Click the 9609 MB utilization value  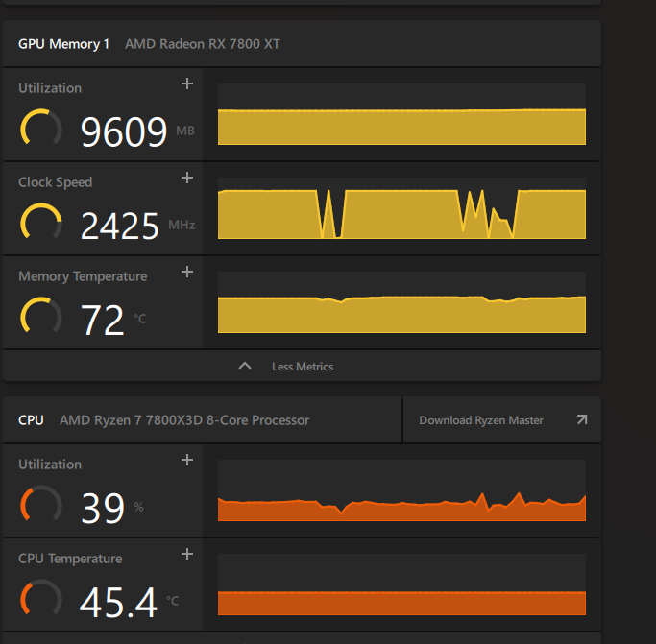124,132
